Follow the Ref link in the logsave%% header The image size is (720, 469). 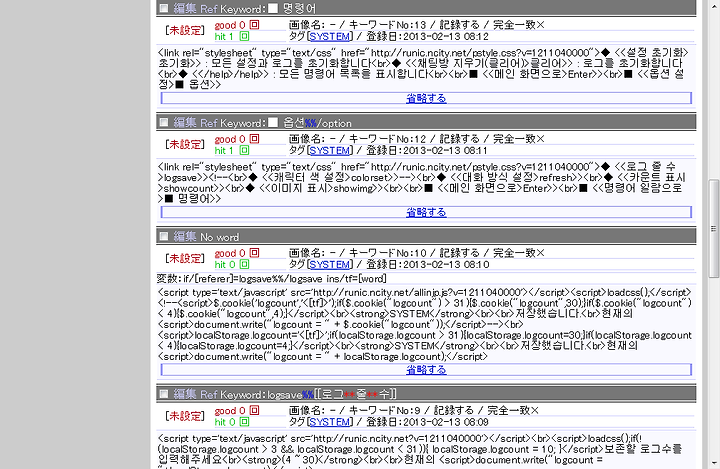[x=208, y=394]
